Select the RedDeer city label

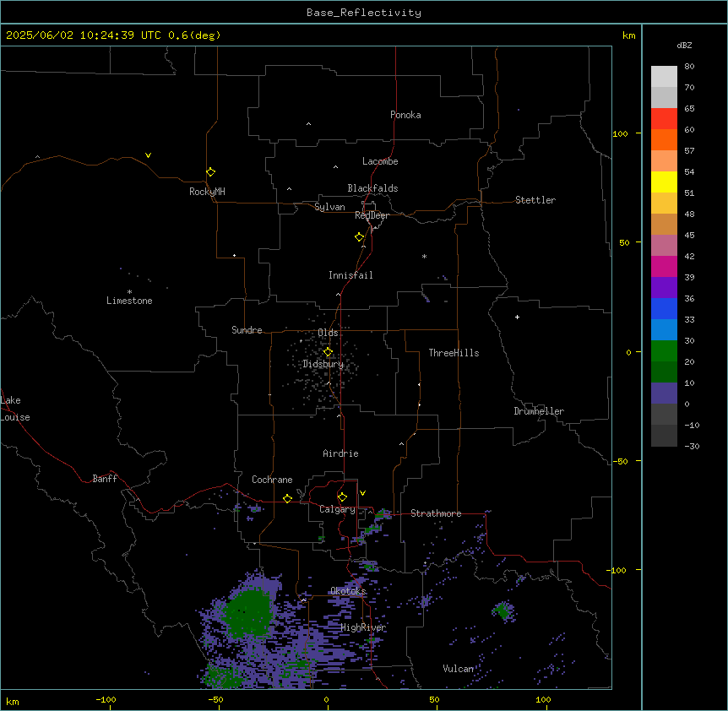click(372, 215)
